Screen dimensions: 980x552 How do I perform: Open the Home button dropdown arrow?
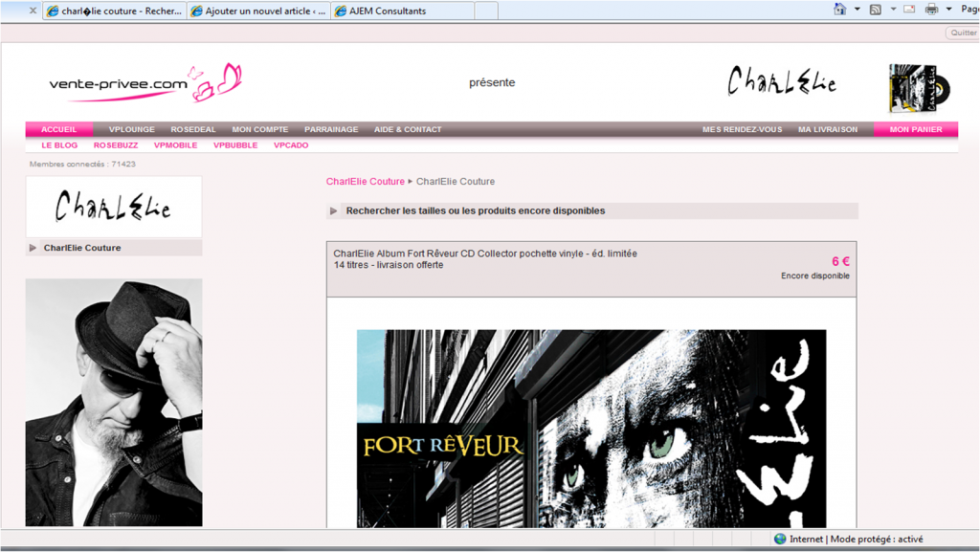pos(857,10)
